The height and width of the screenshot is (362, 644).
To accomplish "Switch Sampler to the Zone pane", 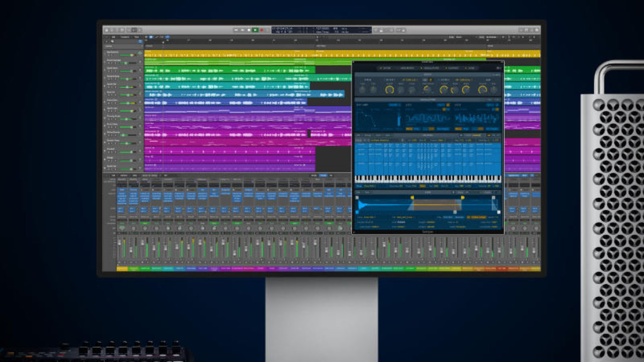I will click(470, 68).
